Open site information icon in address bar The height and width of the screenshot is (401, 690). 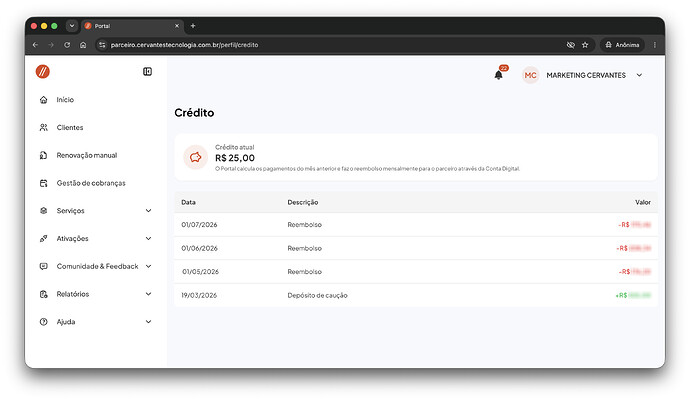point(102,45)
